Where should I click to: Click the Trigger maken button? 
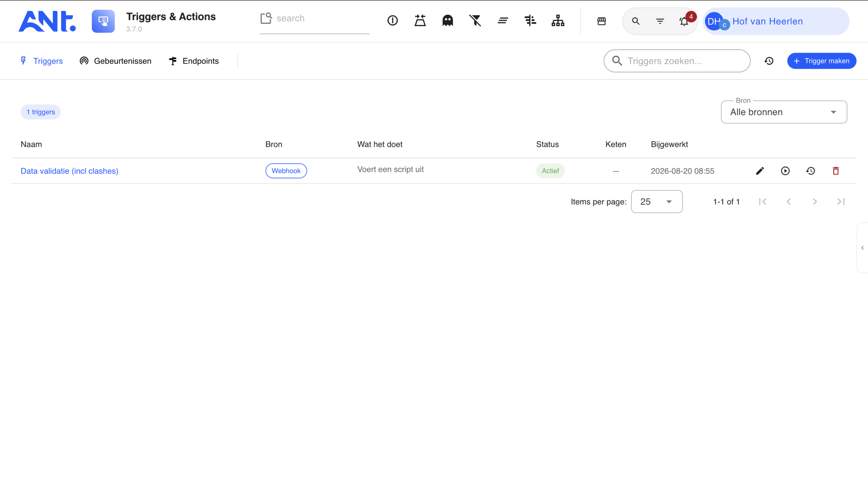(822, 61)
